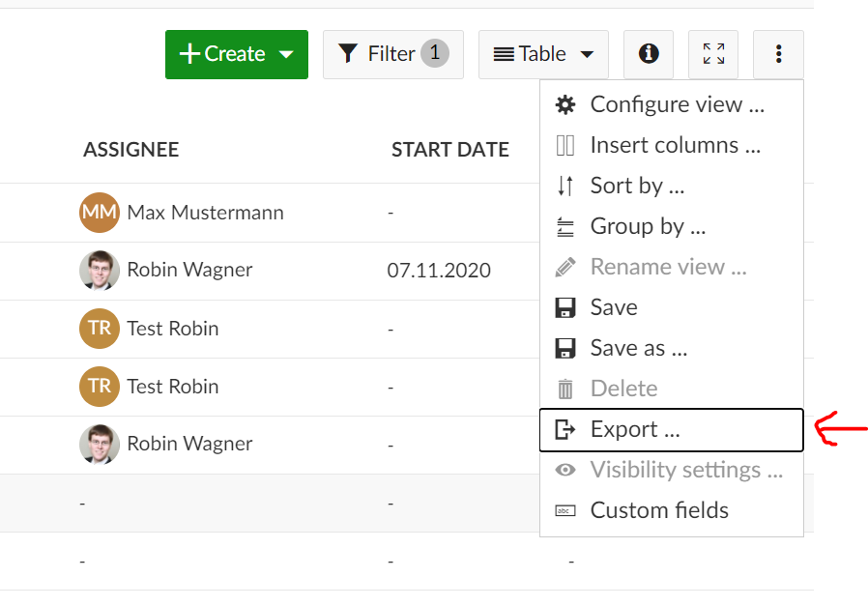Choose Save as from the menu
Viewport: 868px width, 606px height.
638,348
